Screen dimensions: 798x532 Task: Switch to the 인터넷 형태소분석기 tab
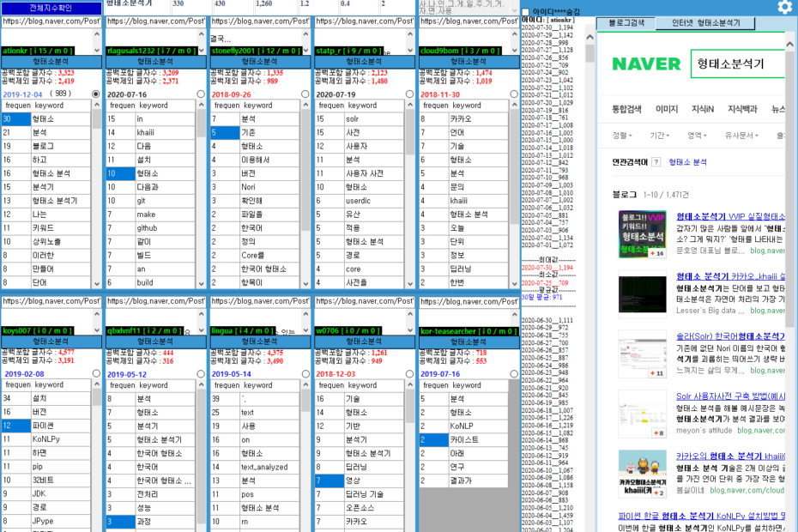(705, 23)
